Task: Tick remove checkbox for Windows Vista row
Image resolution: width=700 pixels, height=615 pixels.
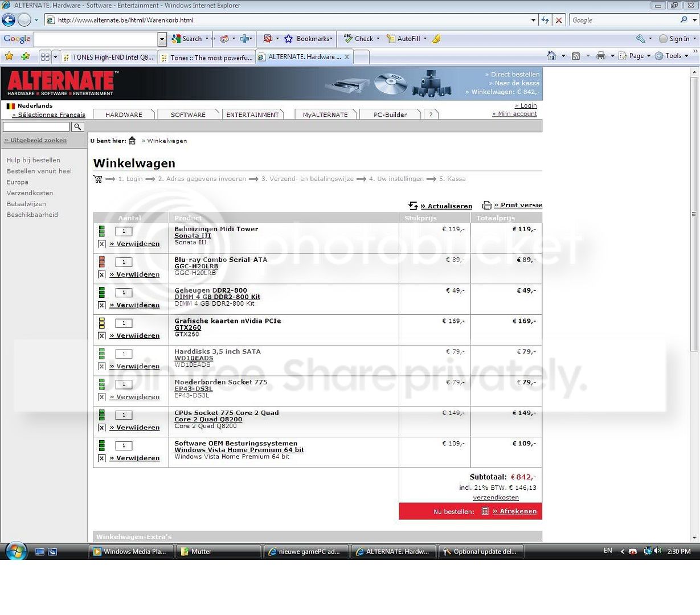Action: click(x=101, y=458)
